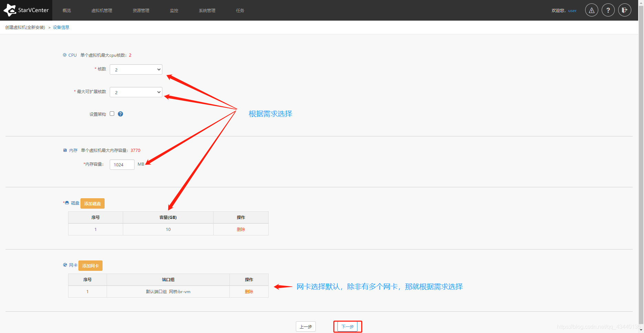This screenshot has width=644, height=333.
Task: Click the 容量(GB) column header
Action: coord(168,218)
